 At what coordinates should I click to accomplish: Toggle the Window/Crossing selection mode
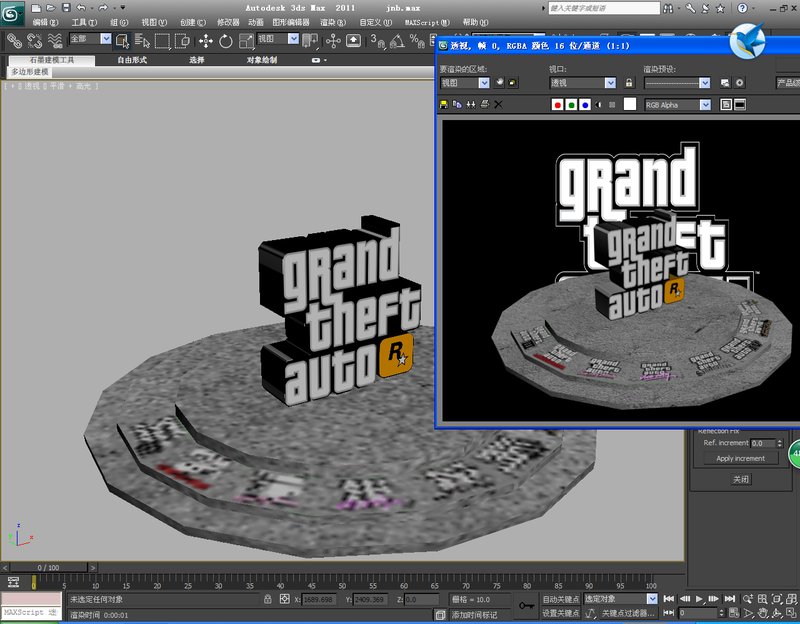(182, 40)
